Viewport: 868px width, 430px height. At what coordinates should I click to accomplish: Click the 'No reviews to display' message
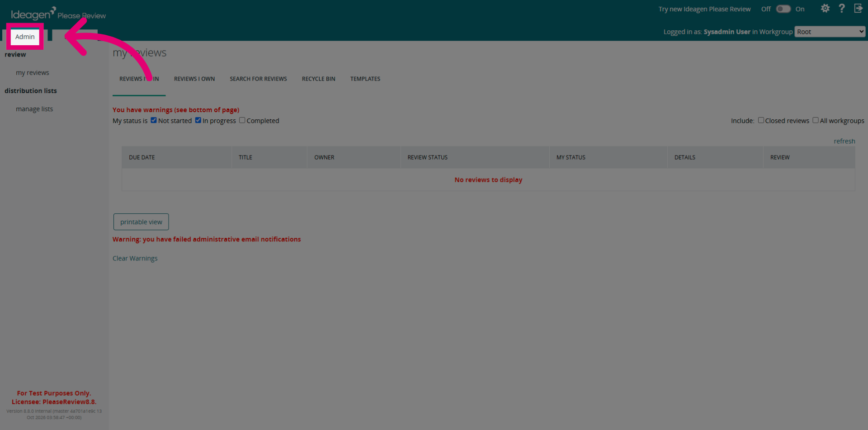(x=488, y=180)
